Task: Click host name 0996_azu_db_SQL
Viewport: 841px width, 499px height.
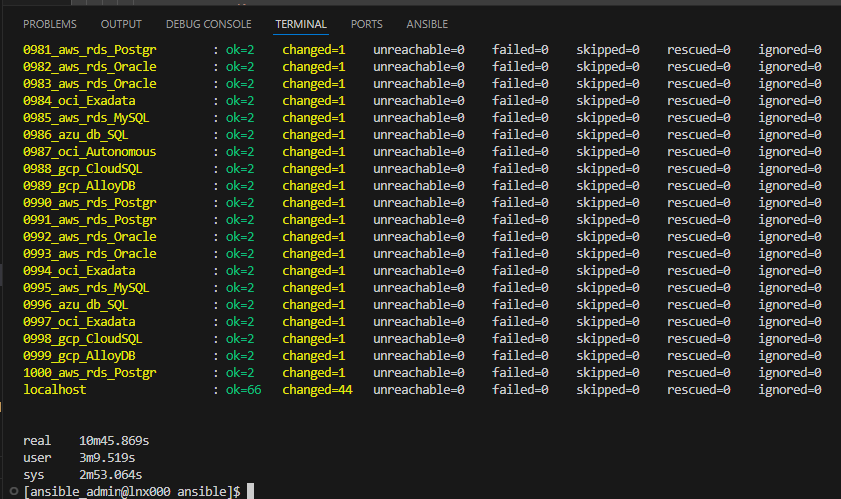Action: tap(76, 305)
